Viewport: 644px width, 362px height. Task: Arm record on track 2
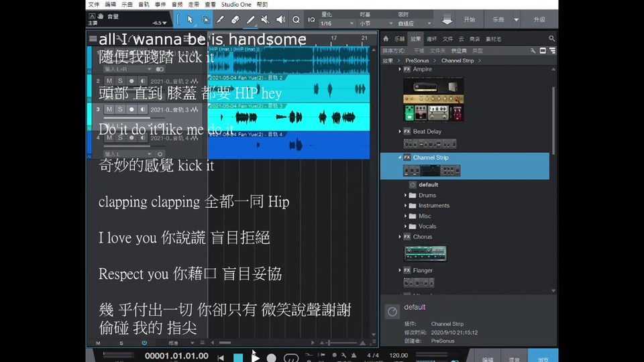pyautogui.click(x=131, y=81)
